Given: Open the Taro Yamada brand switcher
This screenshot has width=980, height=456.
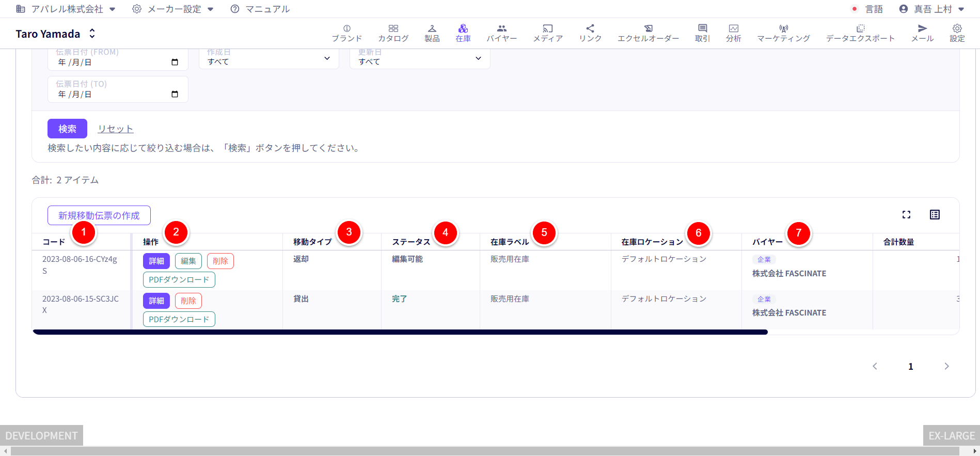Looking at the screenshot, I should (x=56, y=34).
